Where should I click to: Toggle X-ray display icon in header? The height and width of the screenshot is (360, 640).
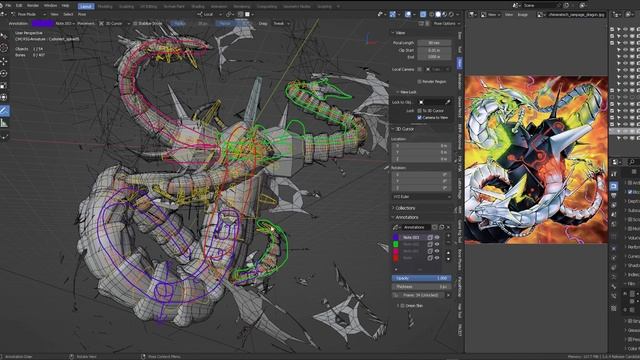(423, 14)
